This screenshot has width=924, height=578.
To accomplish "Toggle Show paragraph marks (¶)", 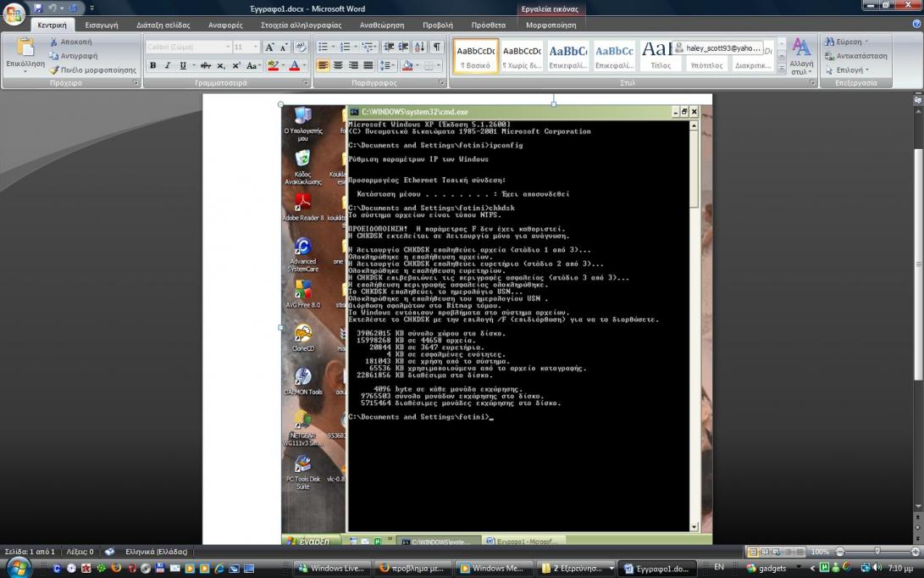I will click(x=437, y=47).
